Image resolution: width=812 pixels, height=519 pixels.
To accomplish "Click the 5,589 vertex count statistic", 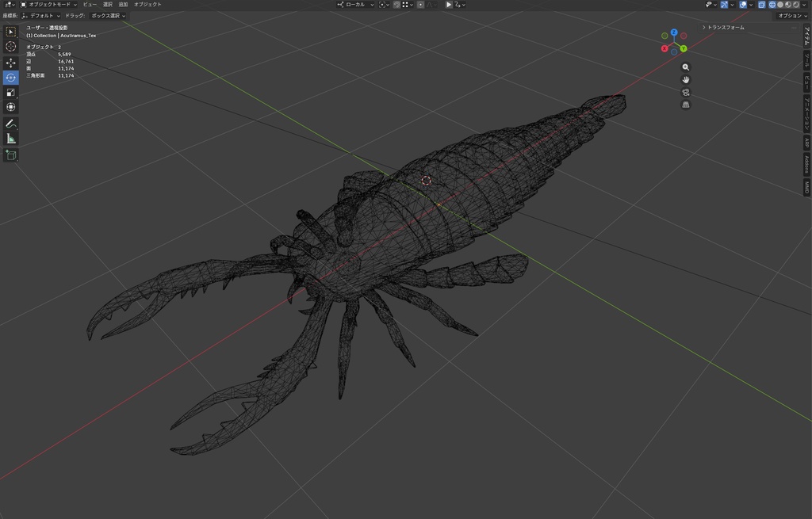I will [x=64, y=54].
